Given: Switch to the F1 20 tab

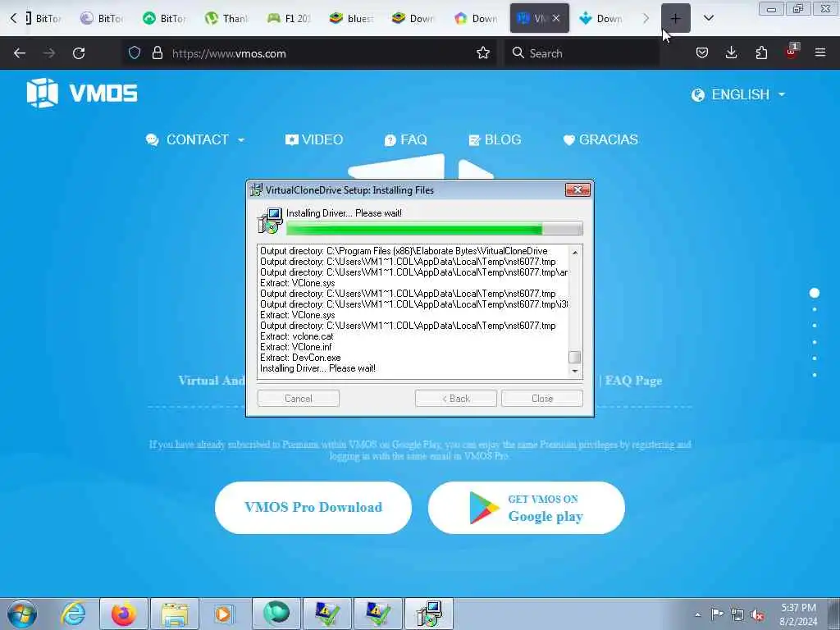Looking at the screenshot, I should tap(290, 18).
